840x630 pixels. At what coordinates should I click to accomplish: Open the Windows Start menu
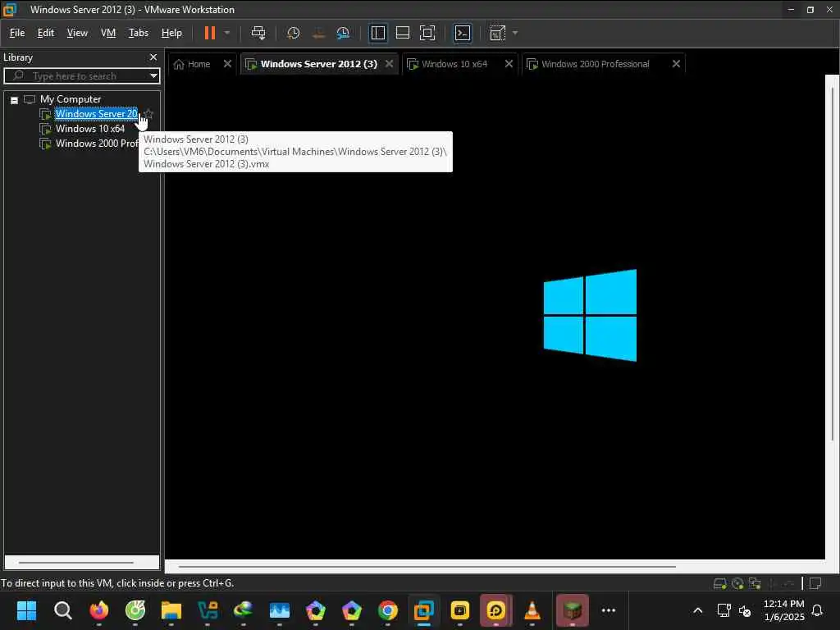point(27,610)
